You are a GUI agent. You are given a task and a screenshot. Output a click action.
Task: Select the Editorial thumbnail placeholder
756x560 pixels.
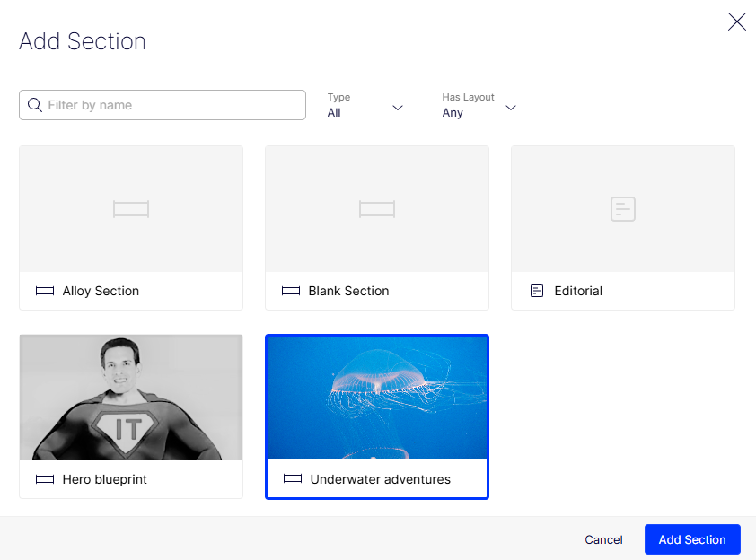[623, 209]
